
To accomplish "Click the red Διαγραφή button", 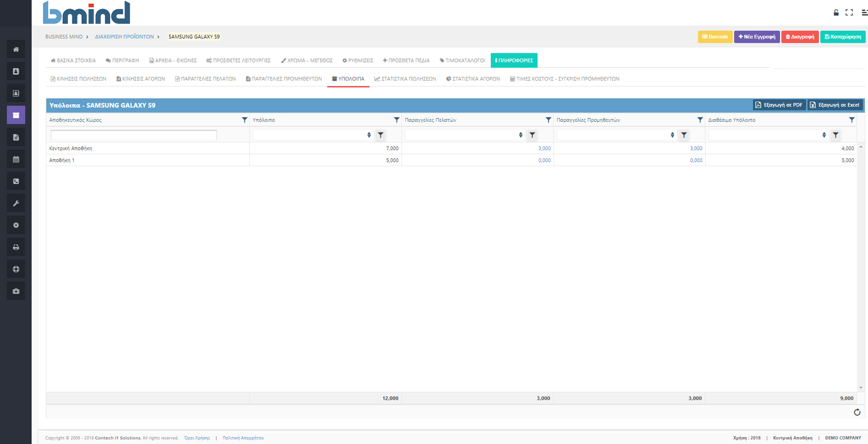I will coord(800,36).
